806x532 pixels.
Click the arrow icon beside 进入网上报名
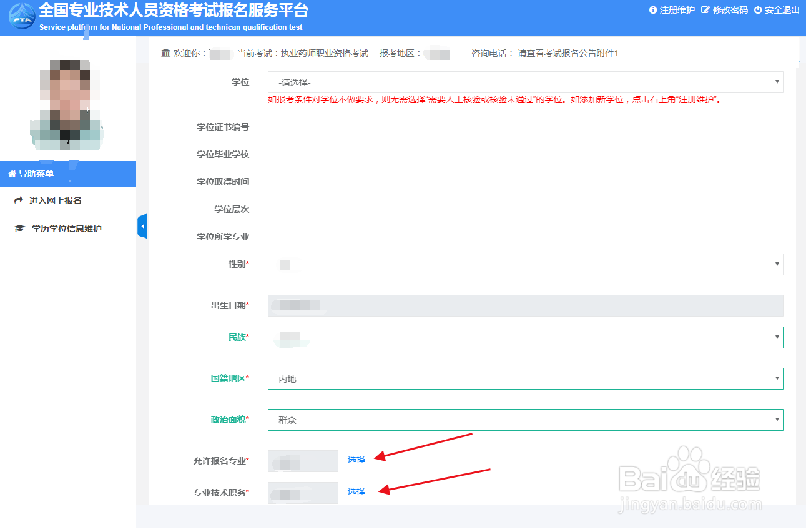[19, 200]
